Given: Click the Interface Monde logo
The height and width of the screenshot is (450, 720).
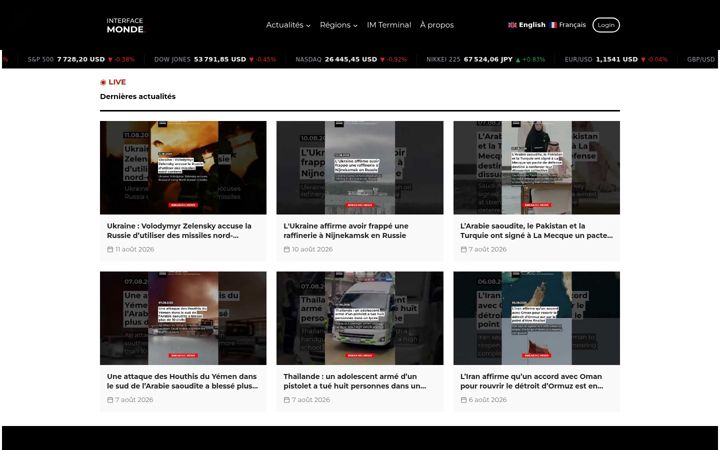Looking at the screenshot, I should (x=125, y=25).
